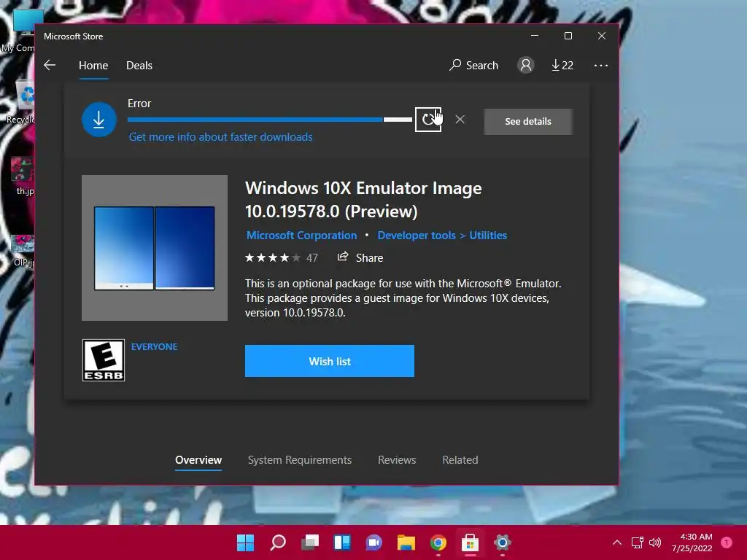Open the Widgets taskbar icon

[x=341, y=542]
